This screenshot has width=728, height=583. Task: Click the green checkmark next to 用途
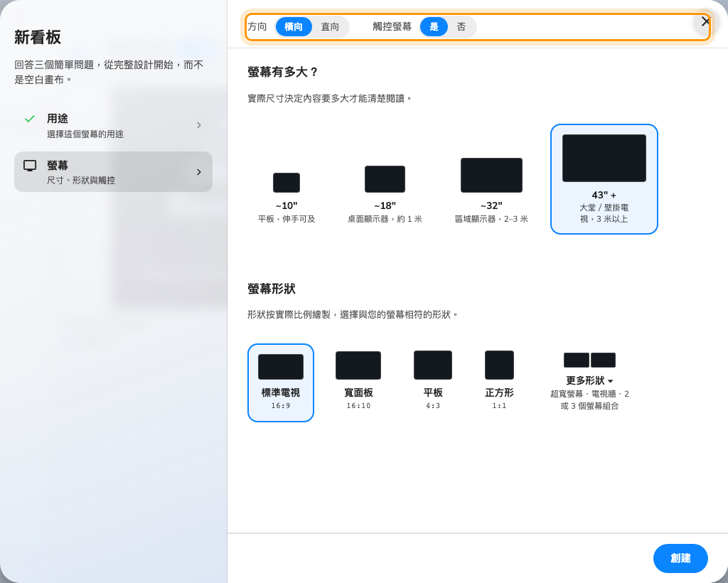(30, 119)
